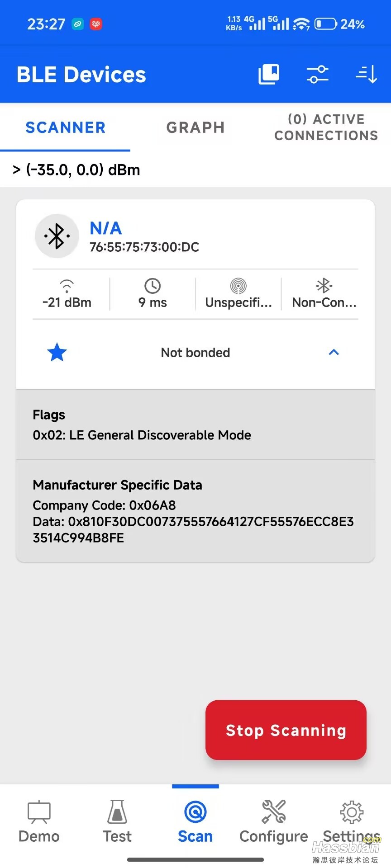
Task: Open the saved logs library icon
Action: coord(268,74)
